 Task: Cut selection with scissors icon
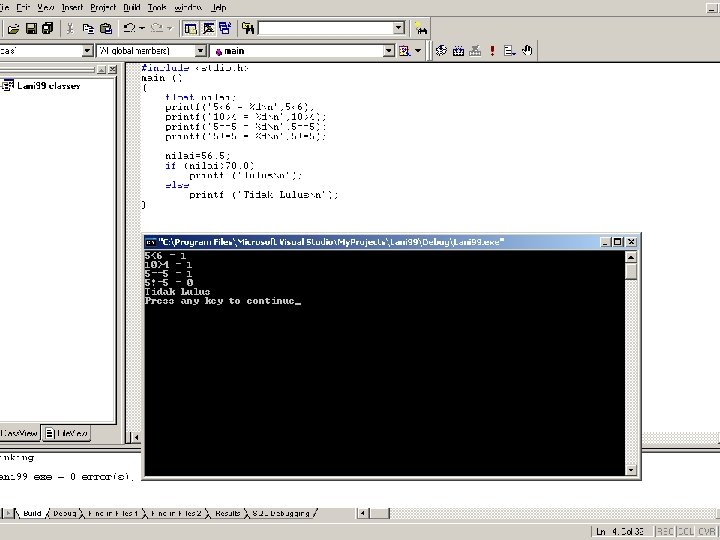pyautogui.click(x=70, y=28)
